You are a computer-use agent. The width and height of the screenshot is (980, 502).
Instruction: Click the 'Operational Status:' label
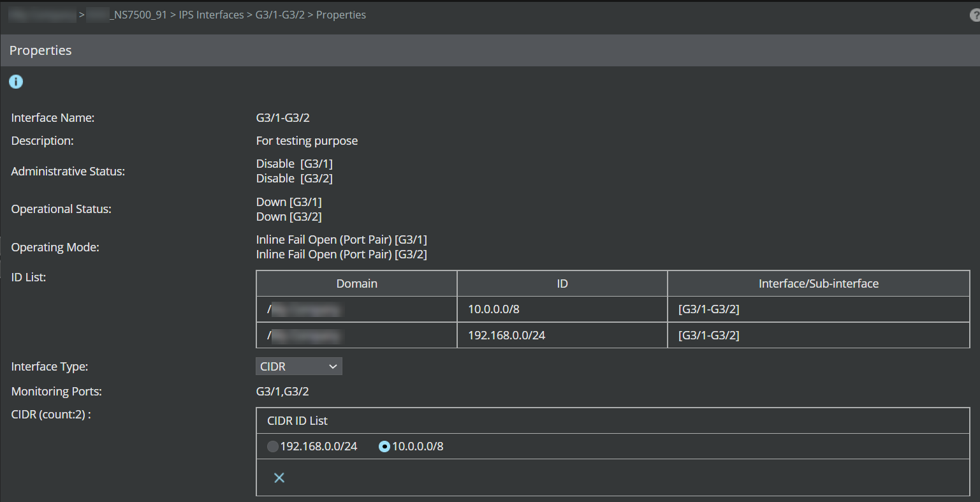(61, 209)
